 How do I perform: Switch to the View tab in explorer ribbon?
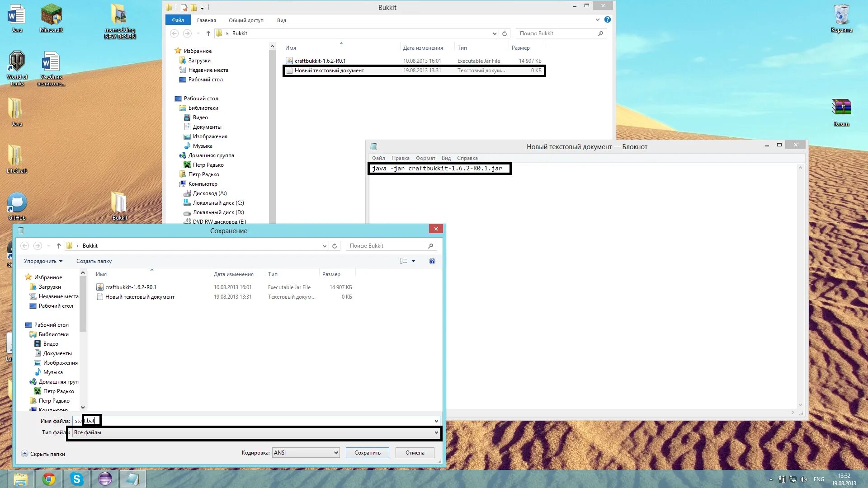[281, 20]
